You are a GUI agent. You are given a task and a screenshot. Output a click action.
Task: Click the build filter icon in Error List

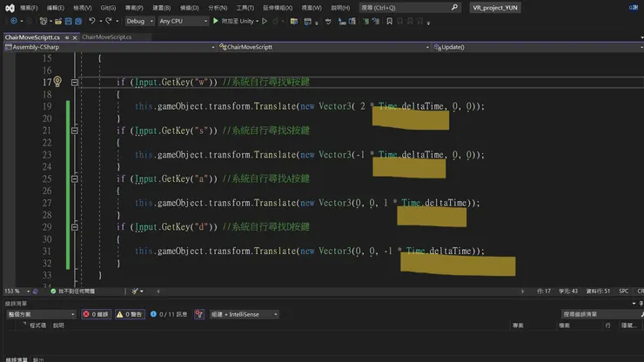[x=199, y=314]
